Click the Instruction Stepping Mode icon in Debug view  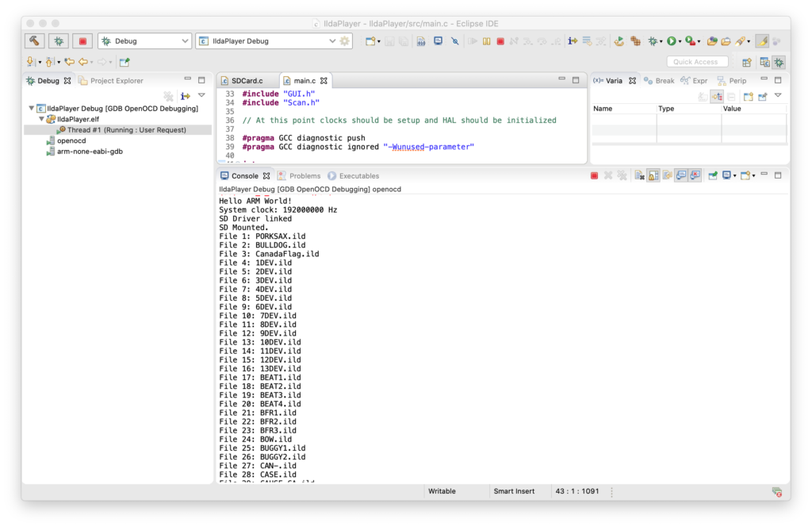186,95
